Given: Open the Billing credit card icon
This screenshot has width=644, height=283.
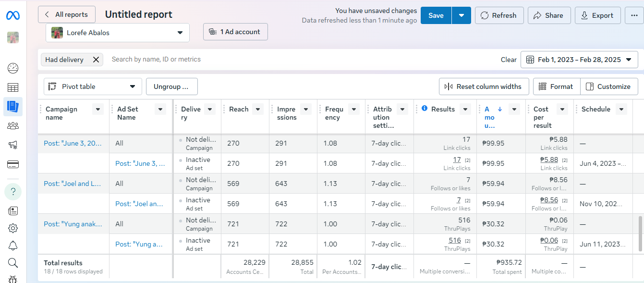Looking at the screenshot, I should pyautogui.click(x=13, y=164).
